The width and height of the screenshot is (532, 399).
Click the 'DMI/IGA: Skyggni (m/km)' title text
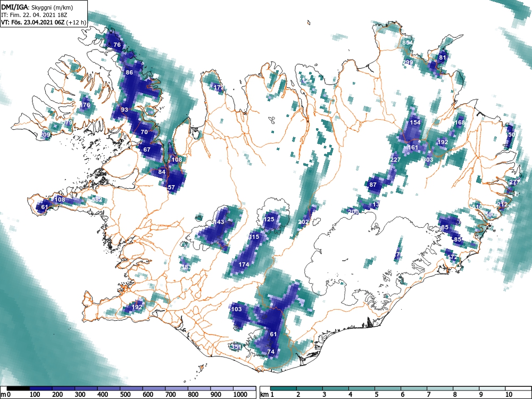pyautogui.click(x=37, y=7)
